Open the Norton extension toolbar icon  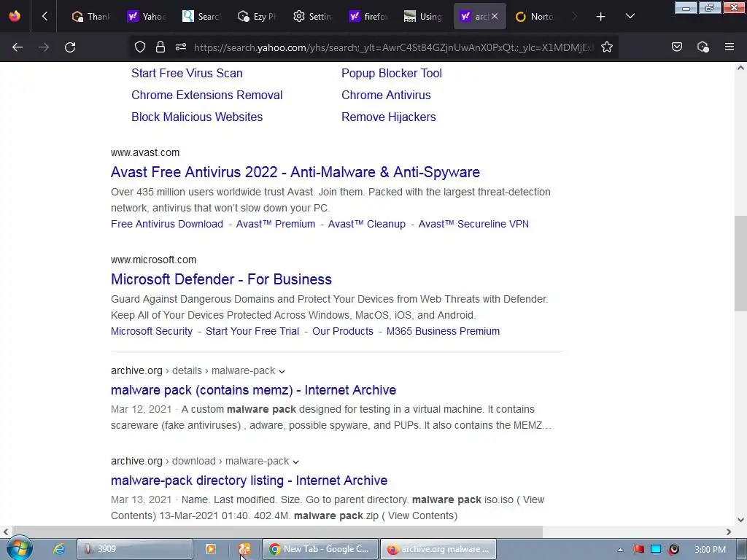pos(703,47)
